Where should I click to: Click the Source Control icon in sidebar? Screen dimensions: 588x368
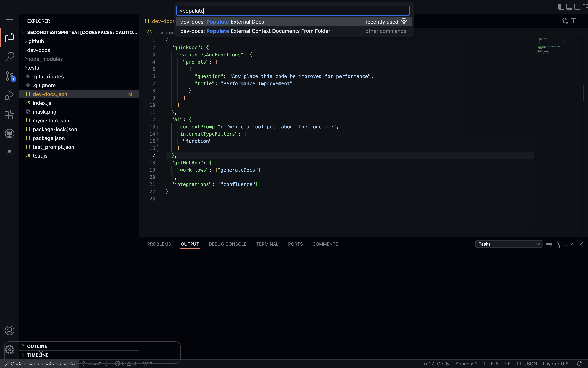pos(9,76)
